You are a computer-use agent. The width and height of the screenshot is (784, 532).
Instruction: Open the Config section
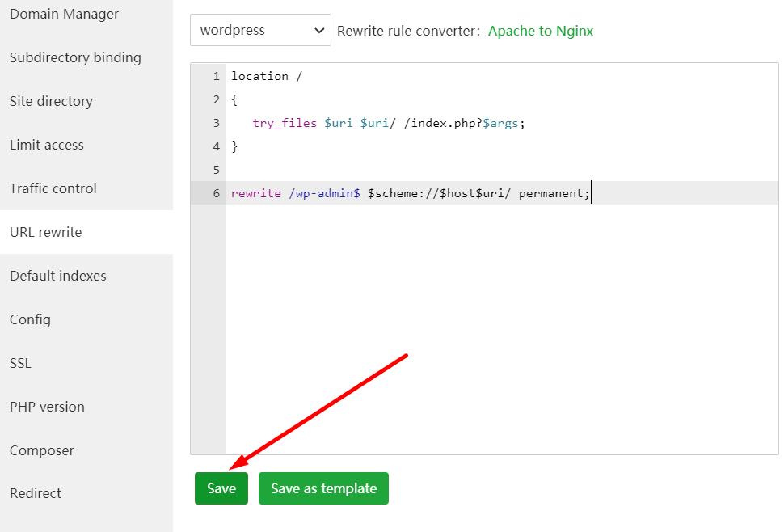(30, 319)
